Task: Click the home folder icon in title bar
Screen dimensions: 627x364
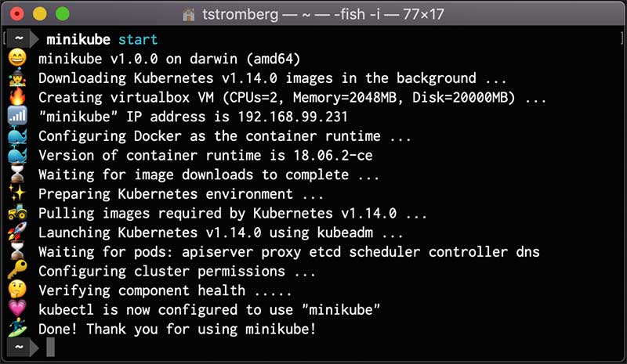Action: coord(188,14)
